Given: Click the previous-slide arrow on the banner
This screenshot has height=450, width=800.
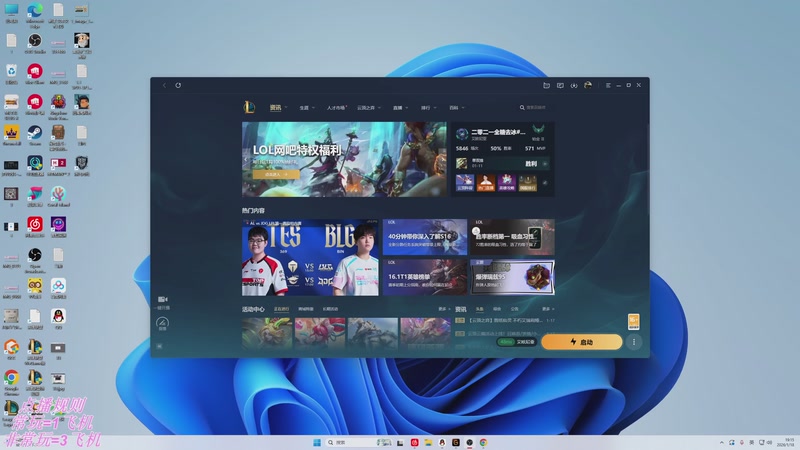Looking at the screenshot, I should pos(246,159).
